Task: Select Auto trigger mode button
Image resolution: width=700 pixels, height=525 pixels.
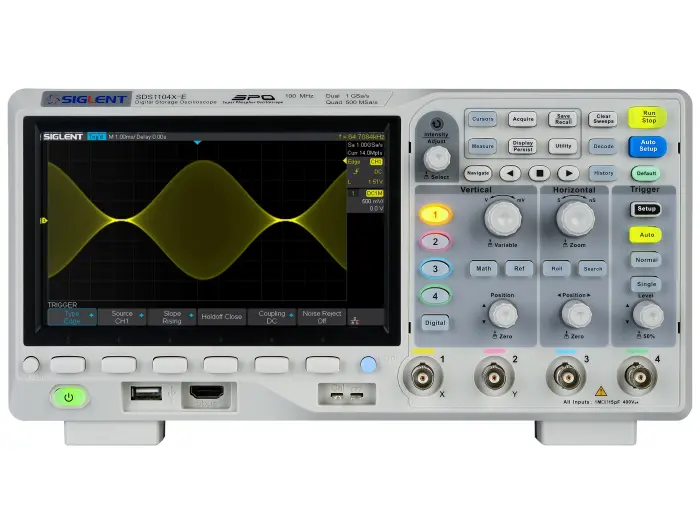Action: point(646,235)
